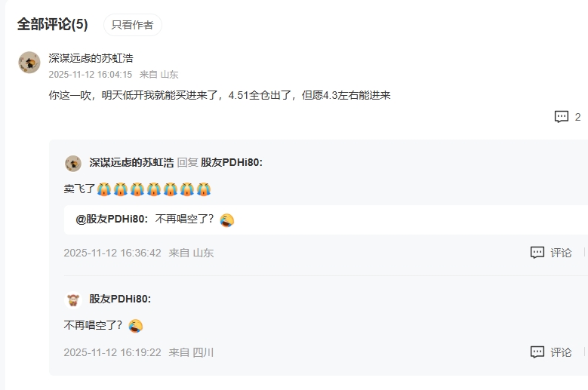
Task: Click avatar of 深谋远虑的苏虹浩 on top comment
Action: pyautogui.click(x=29, y=62)
